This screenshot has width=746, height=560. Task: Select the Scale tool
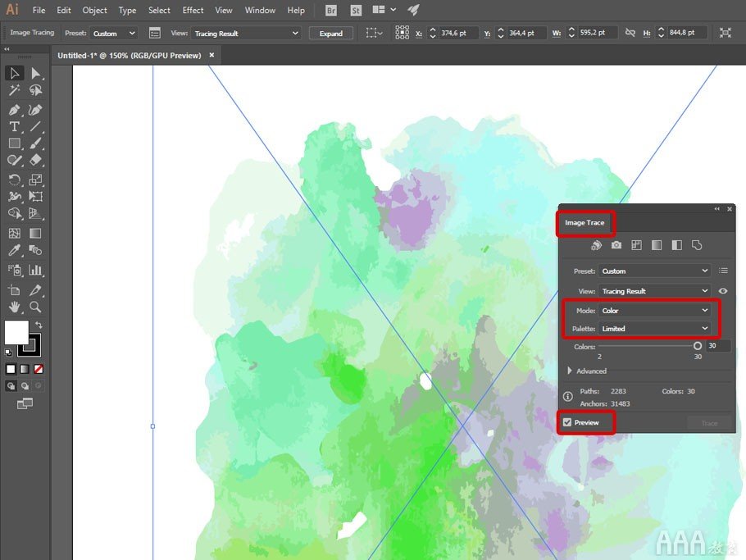(x=36, y=180)
